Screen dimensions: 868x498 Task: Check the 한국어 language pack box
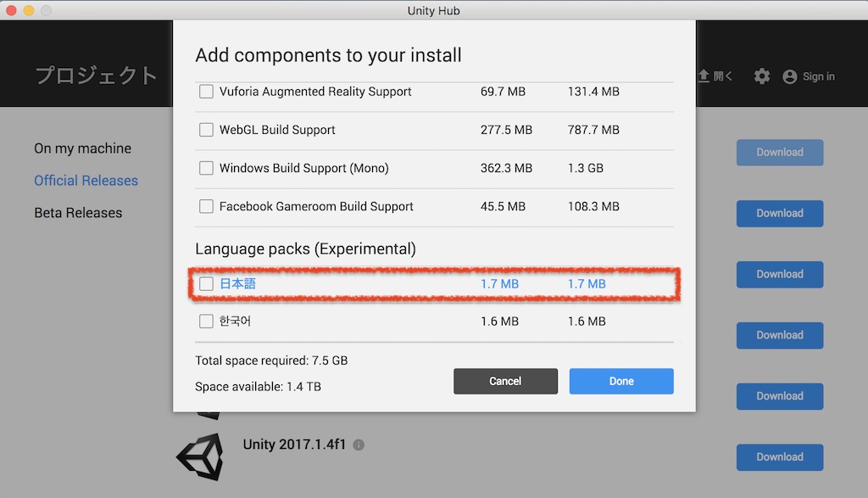tap(206, 322)
